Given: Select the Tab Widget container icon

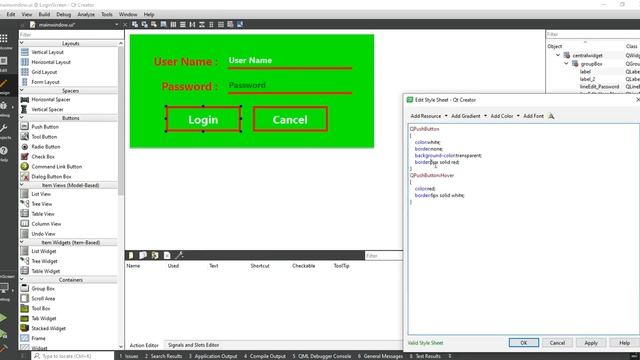Looking at the screenshot, I should click(24, 318).
